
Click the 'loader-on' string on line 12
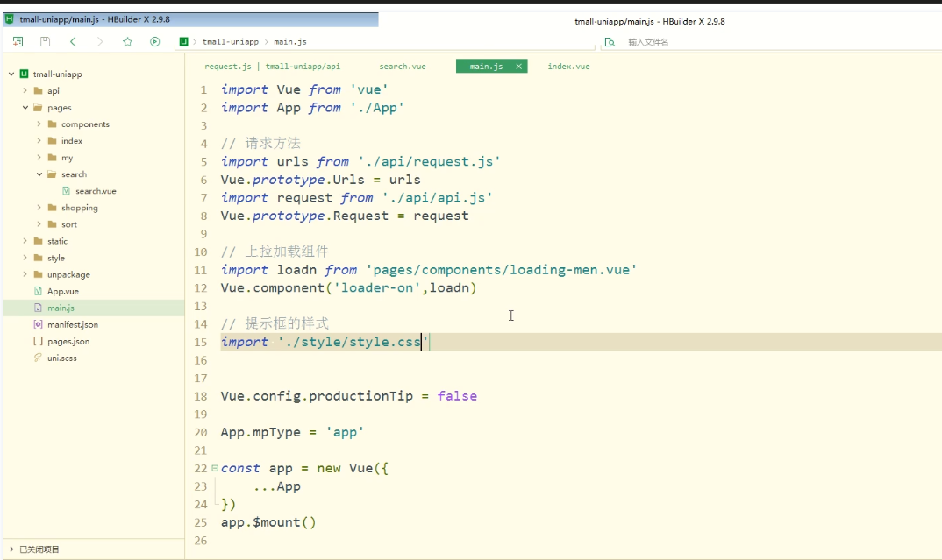376,288
